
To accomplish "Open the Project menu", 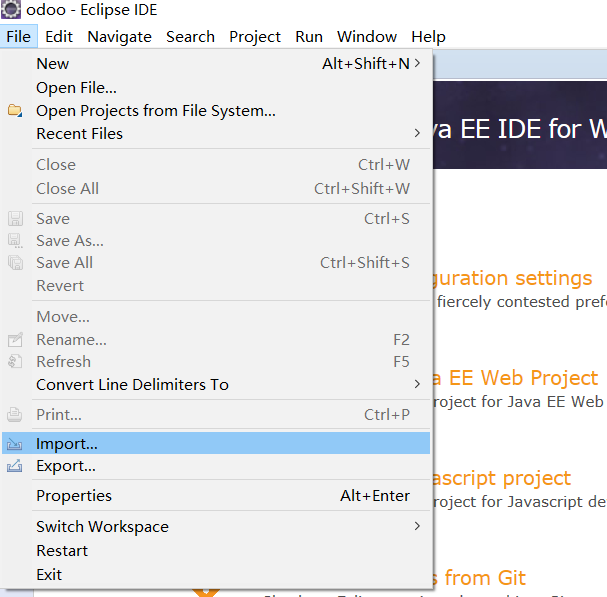I will pos(255,36).
